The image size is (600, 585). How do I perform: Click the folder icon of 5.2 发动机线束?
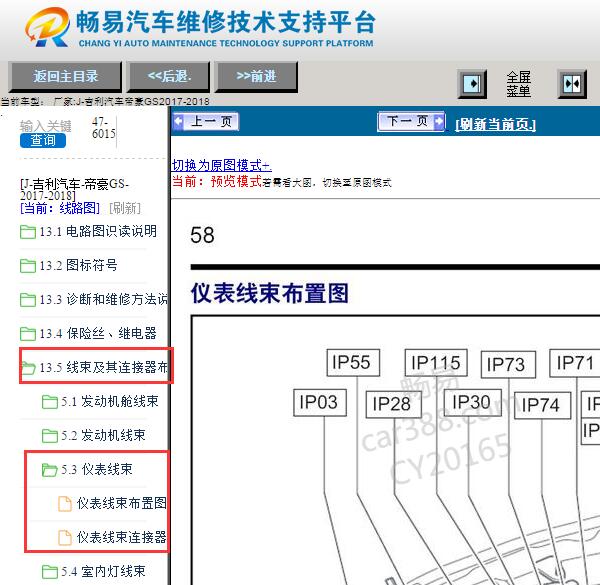coord(50,436)
